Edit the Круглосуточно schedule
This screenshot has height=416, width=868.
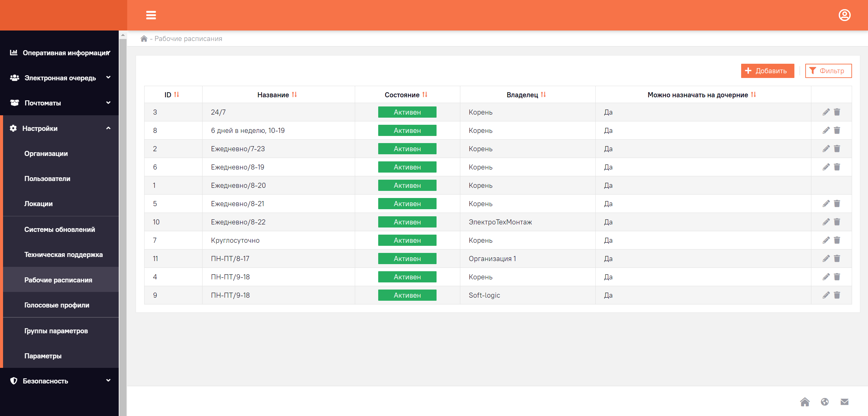click(x=826, y=240)
